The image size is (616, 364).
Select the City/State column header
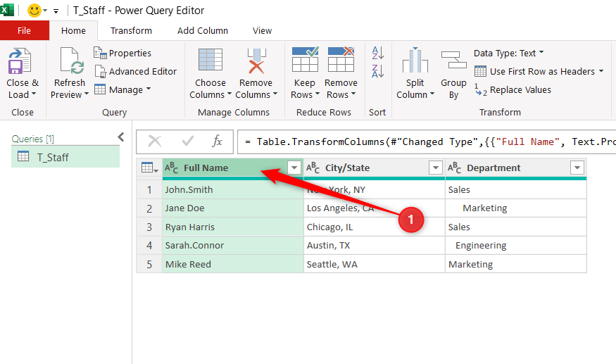pyautogui.click(x=375, y=168)
